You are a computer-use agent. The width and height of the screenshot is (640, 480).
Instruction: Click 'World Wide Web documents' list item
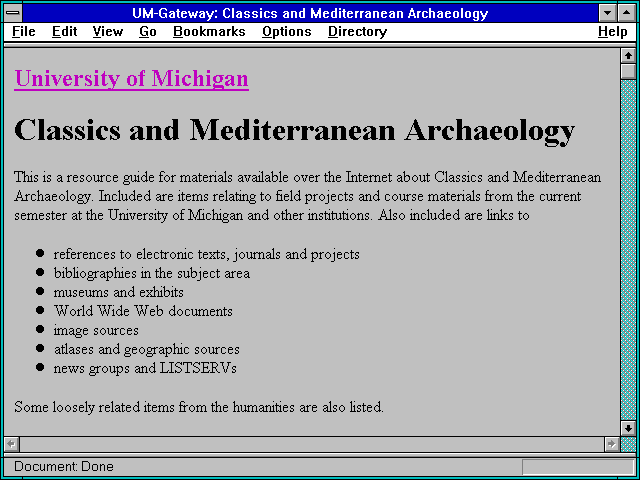(143, 311)
